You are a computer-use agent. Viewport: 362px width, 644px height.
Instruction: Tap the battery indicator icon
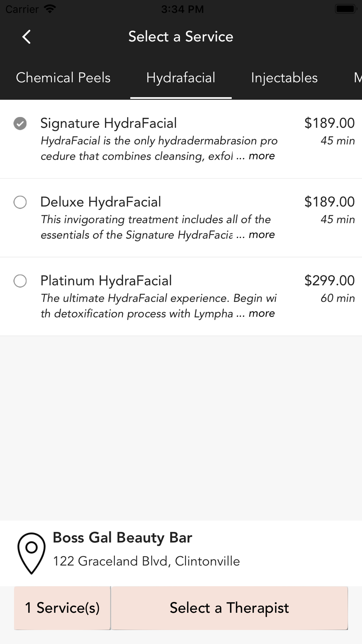(x=346, y=9)
